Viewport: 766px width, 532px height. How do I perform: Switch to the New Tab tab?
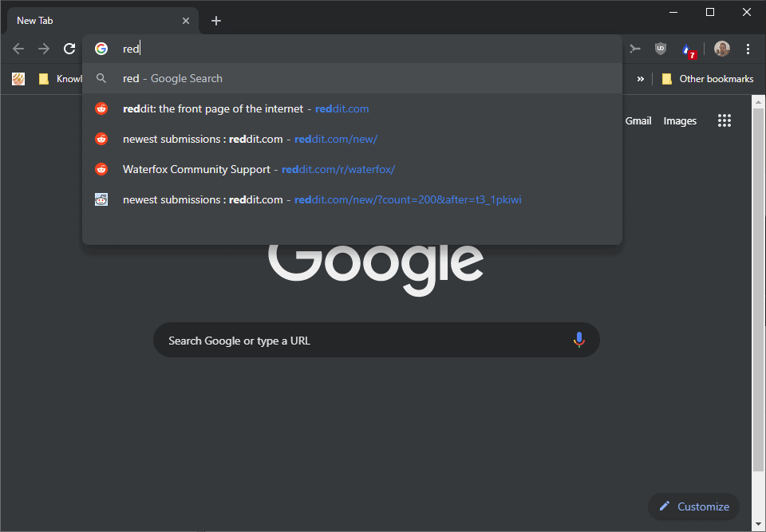coord(103,21)
